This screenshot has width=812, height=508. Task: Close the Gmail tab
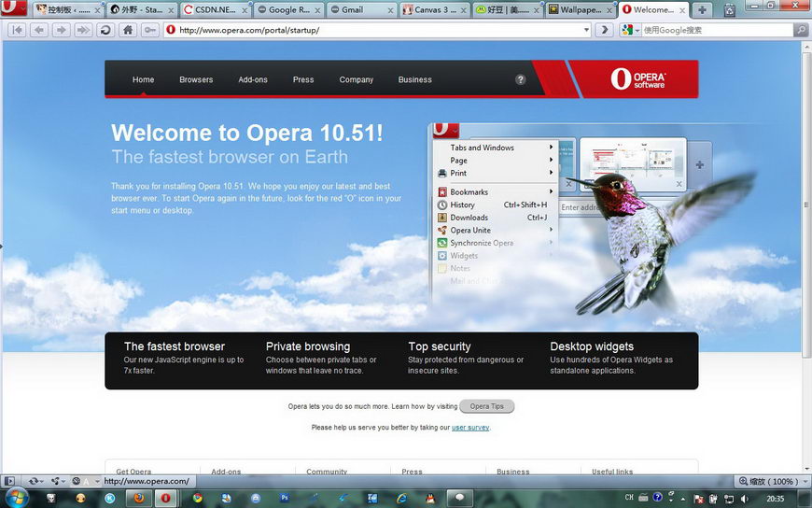pyautogui.click(x=390, y=10)
